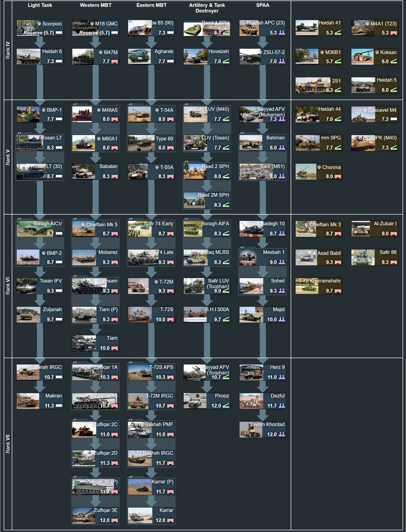Screen dimensions: 406x532
Task: Click the SPAA icon on Bahman card
Action: 282,147
